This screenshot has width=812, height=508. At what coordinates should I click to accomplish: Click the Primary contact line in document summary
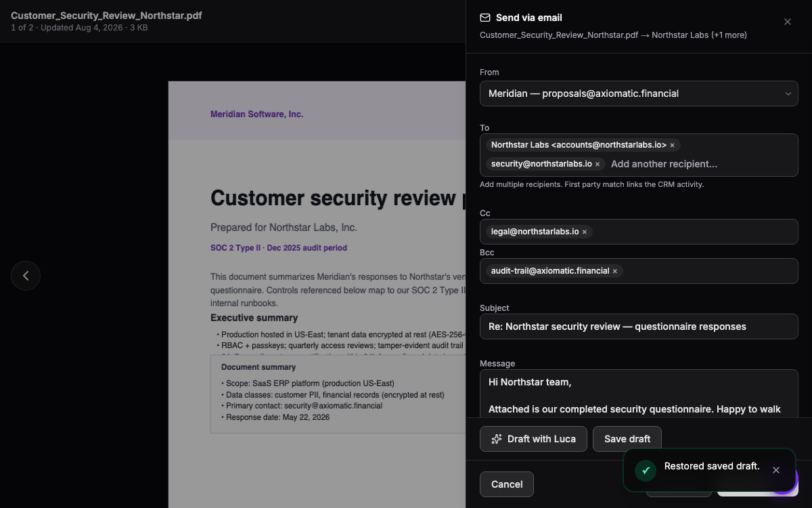pos(302,406)
